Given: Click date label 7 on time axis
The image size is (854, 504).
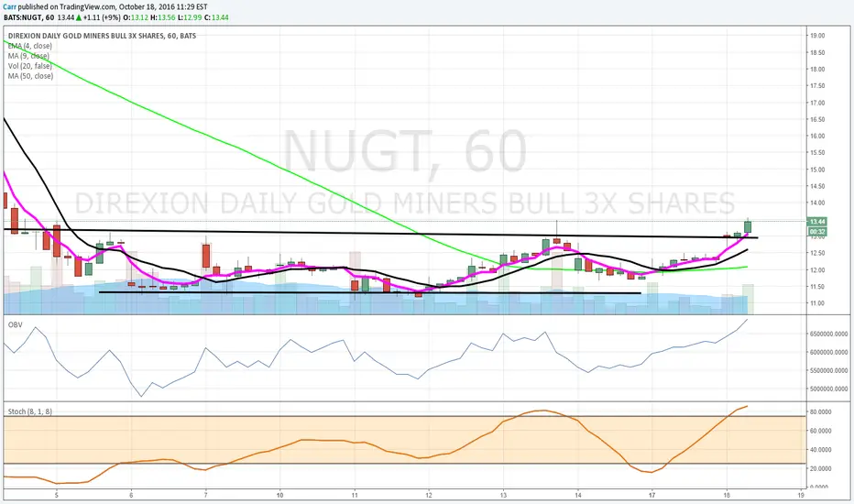Looking at the screenshot, I should (205, 495).
